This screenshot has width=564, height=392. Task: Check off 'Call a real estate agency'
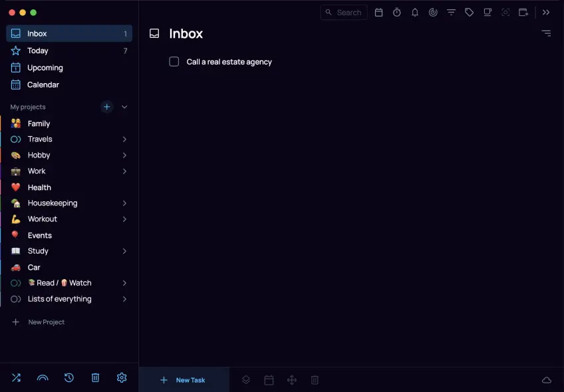174,62
